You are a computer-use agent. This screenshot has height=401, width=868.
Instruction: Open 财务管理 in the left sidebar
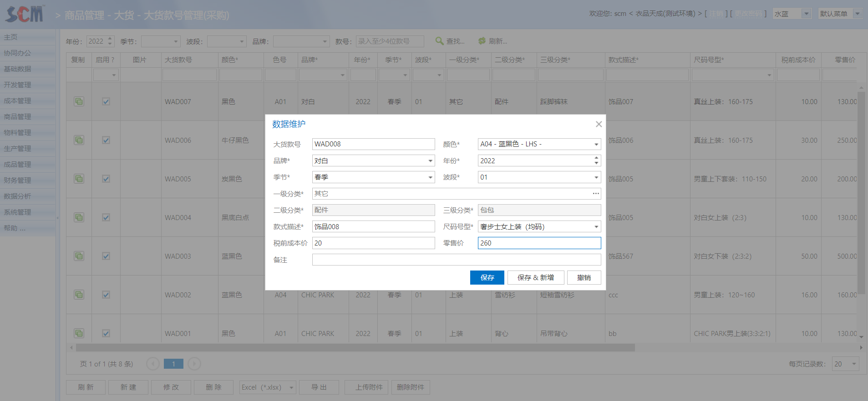[x=18, y=180]
